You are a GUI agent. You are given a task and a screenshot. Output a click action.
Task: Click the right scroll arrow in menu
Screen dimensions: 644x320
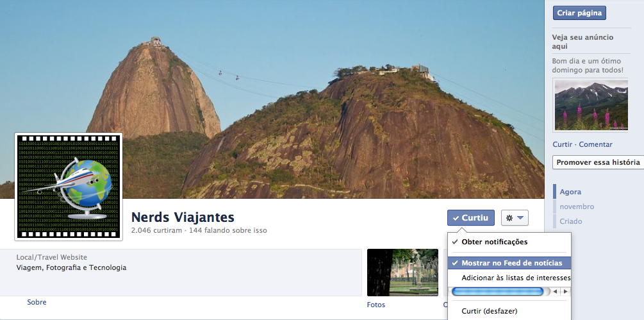(566, 291)
